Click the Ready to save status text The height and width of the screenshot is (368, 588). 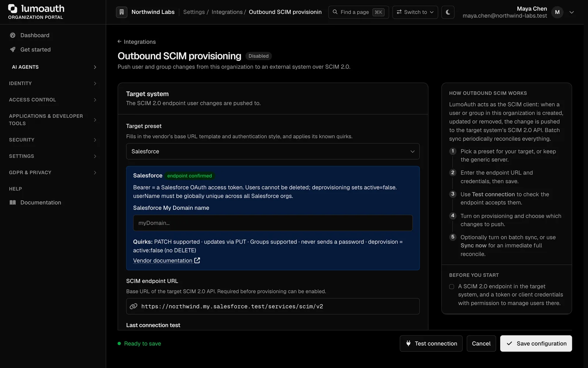coord(143,344)
